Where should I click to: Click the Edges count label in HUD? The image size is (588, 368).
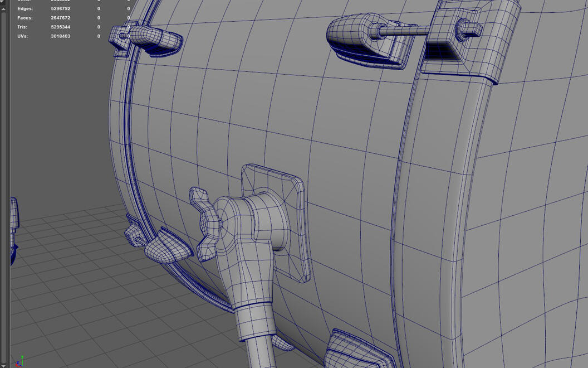[x=25, y=9]
